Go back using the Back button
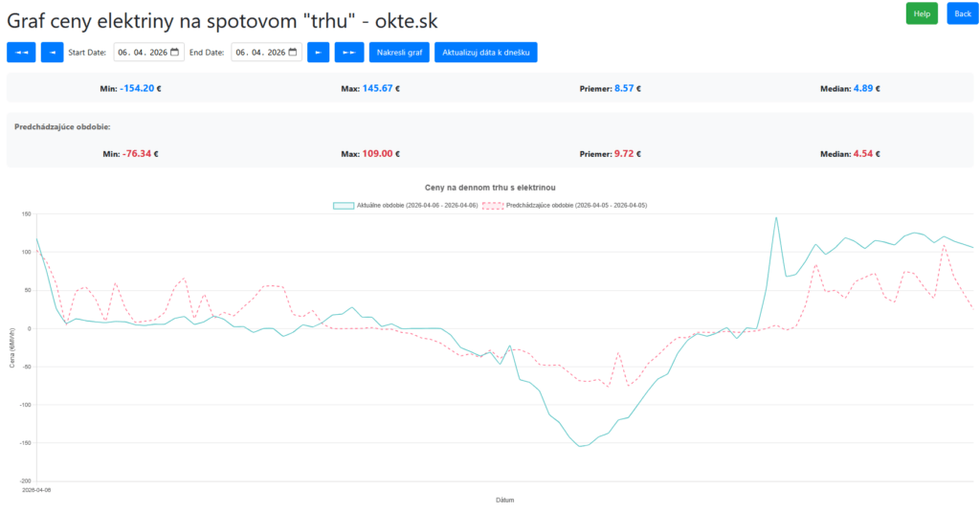This screenshot has width=980, height=513. click(960, 13)
